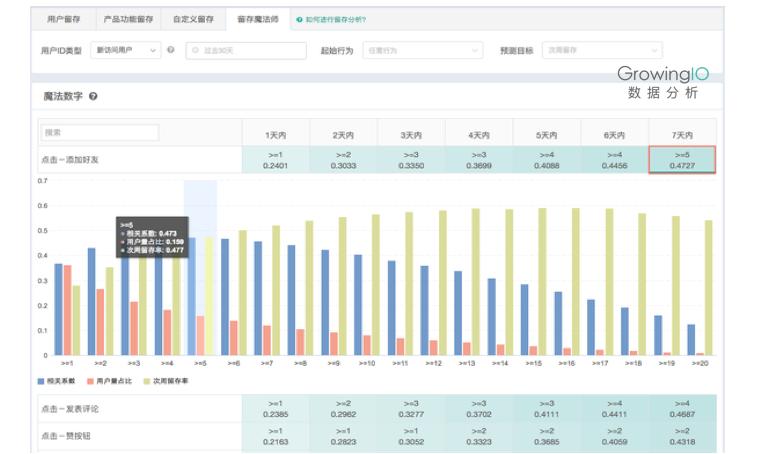Viewport: 767px width, 454px height.
Task: Switch to the 用户留存 tab
Action: [65, 19]
